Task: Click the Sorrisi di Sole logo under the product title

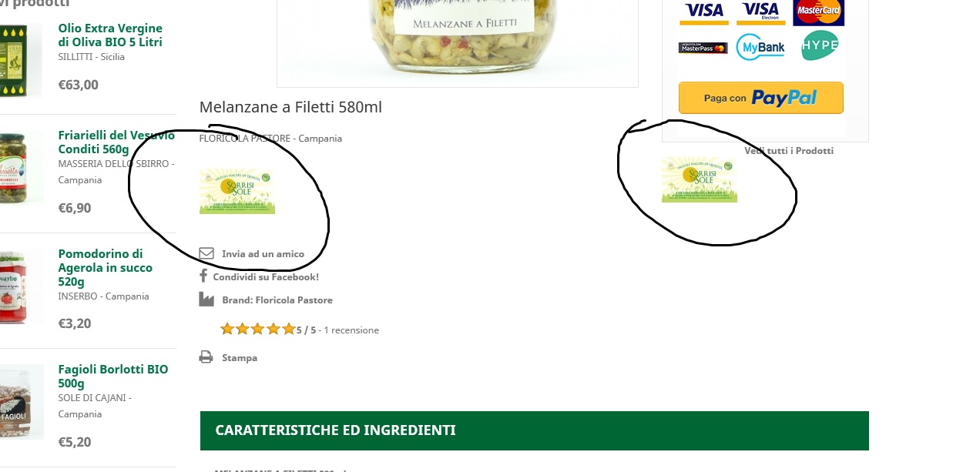Action: (x=237, y=192)
